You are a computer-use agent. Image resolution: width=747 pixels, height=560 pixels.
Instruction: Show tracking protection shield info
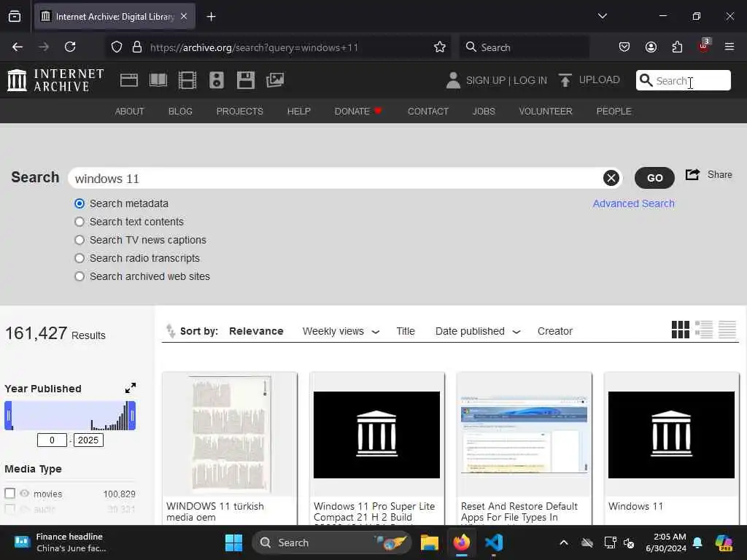[117, 47]
